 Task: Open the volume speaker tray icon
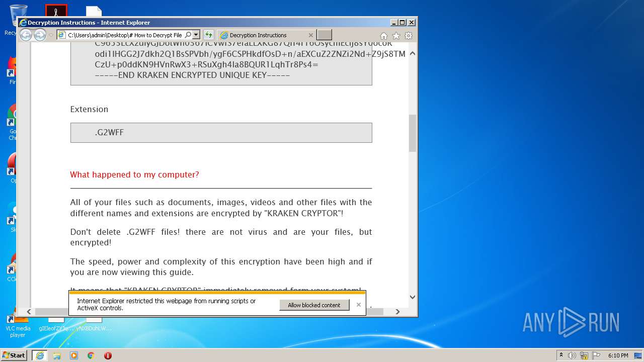point(572,355)
